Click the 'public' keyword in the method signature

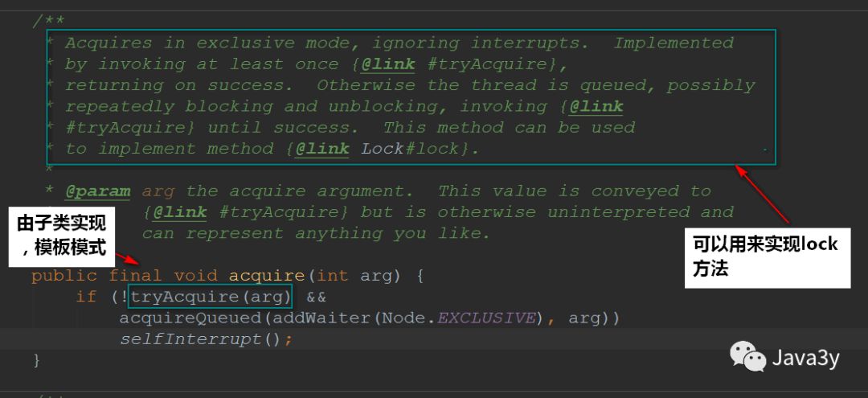64,276
